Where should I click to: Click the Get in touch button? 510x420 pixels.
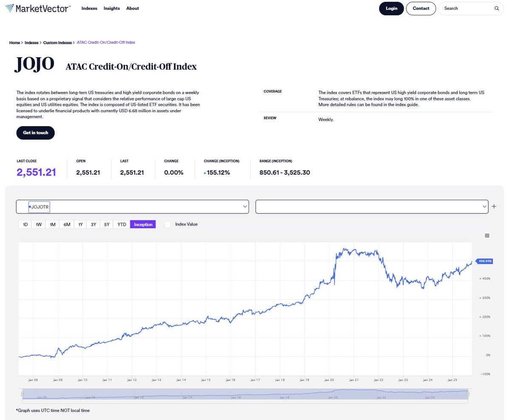[x=36, y=133]
